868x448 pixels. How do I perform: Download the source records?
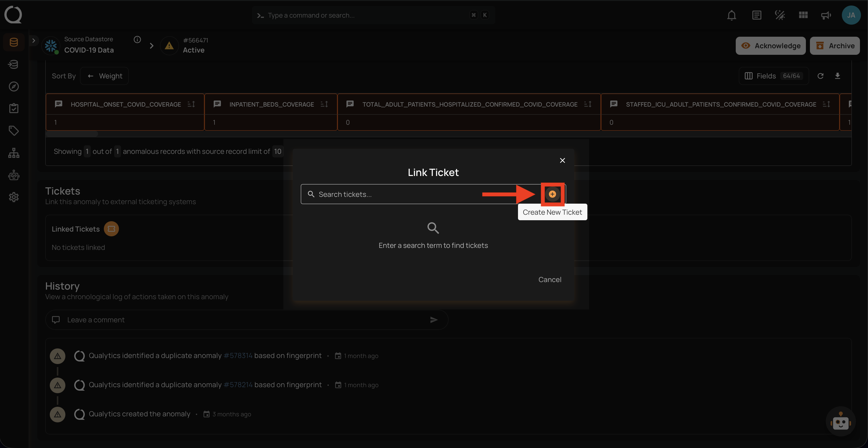pyautogui.click(x=837, y=76)
